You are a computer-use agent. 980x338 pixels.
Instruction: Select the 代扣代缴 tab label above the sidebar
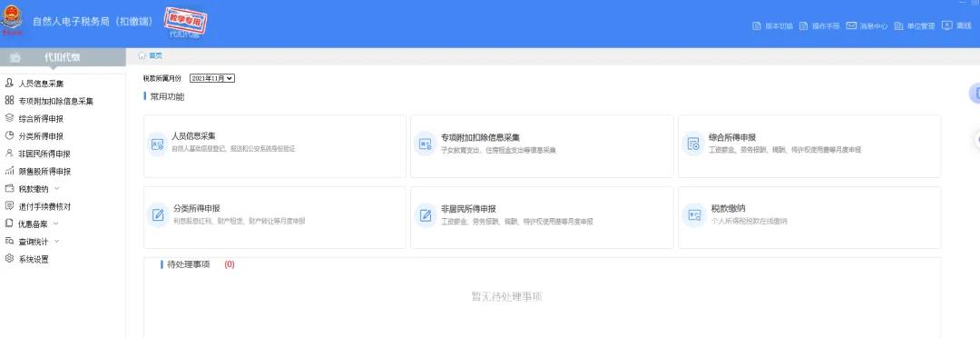(62, 57)
